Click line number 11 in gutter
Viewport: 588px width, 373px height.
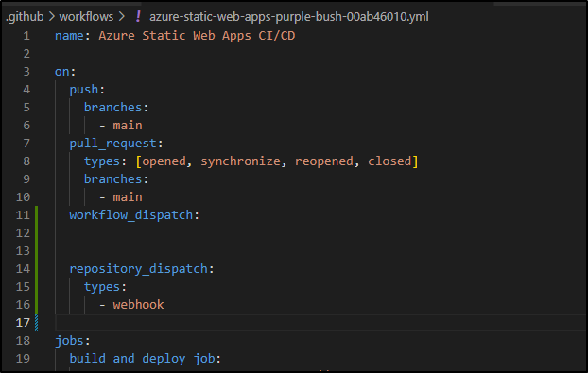23,215
